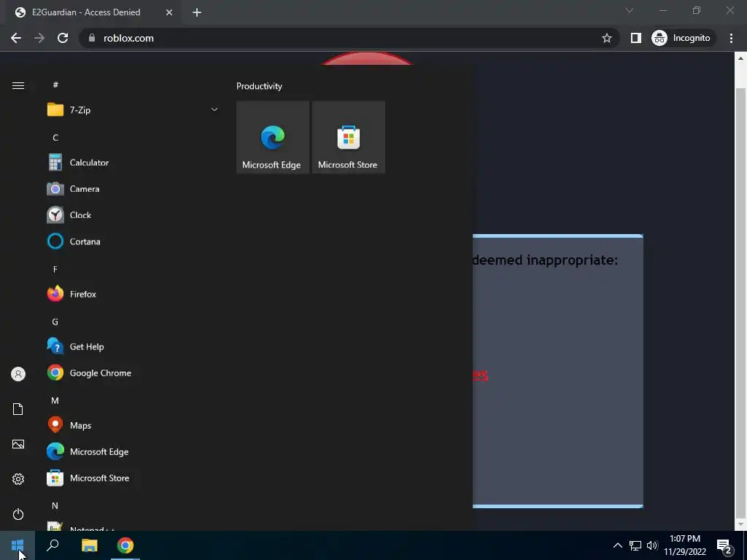Viewport: 747px width, 560px height.
Task: Open Calculator from the Start menu list
Action: pyautogui.click(x=133, y=163)
